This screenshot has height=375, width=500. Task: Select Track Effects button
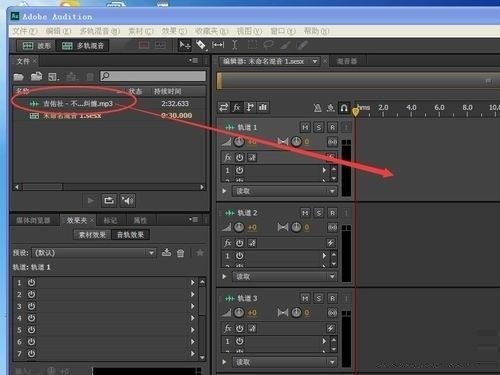[x=130, y=235]
